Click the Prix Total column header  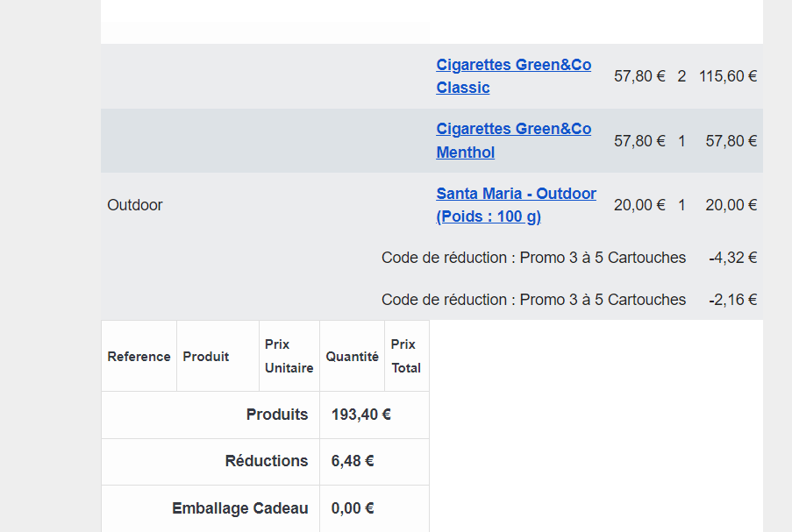click(405, 357)
